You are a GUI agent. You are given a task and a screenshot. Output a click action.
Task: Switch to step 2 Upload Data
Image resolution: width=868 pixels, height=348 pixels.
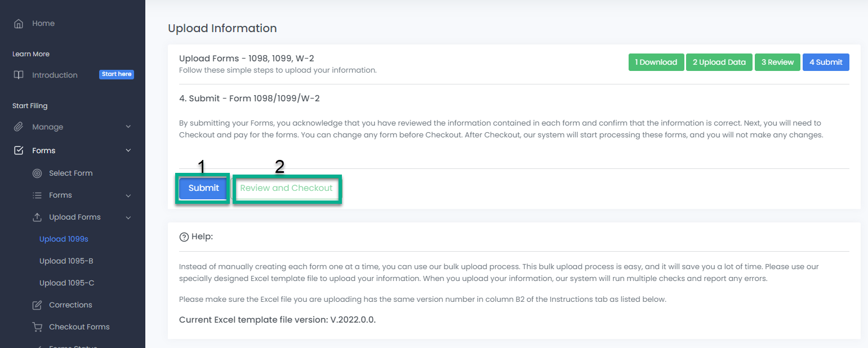click(719, 63)
